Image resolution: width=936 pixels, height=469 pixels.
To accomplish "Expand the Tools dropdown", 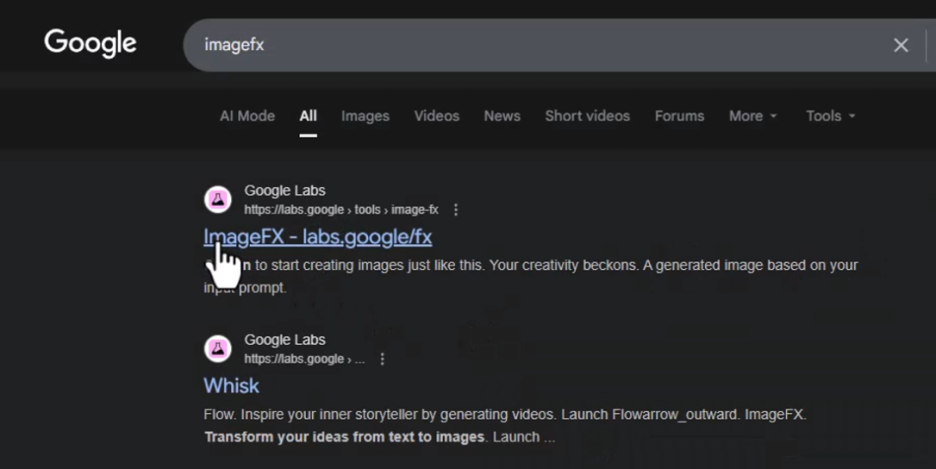I will (830, 116).
